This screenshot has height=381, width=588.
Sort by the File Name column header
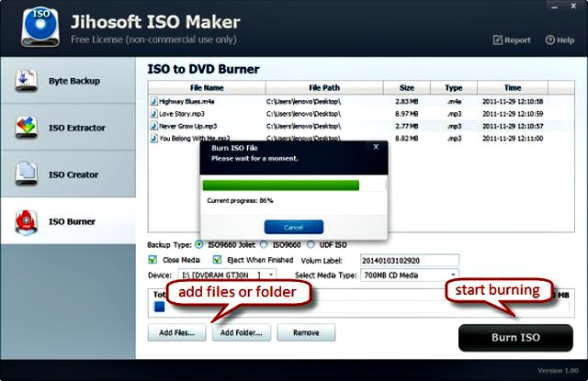click(x=207, y=87)
